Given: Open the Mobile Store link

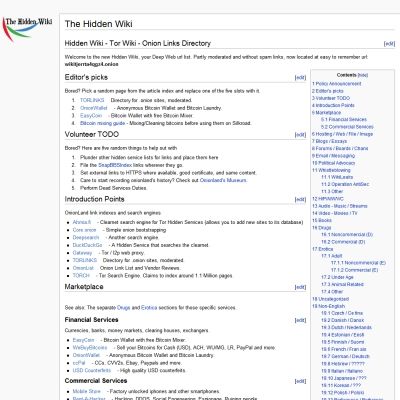Looking at the screenshot, I should click(86, 391).
